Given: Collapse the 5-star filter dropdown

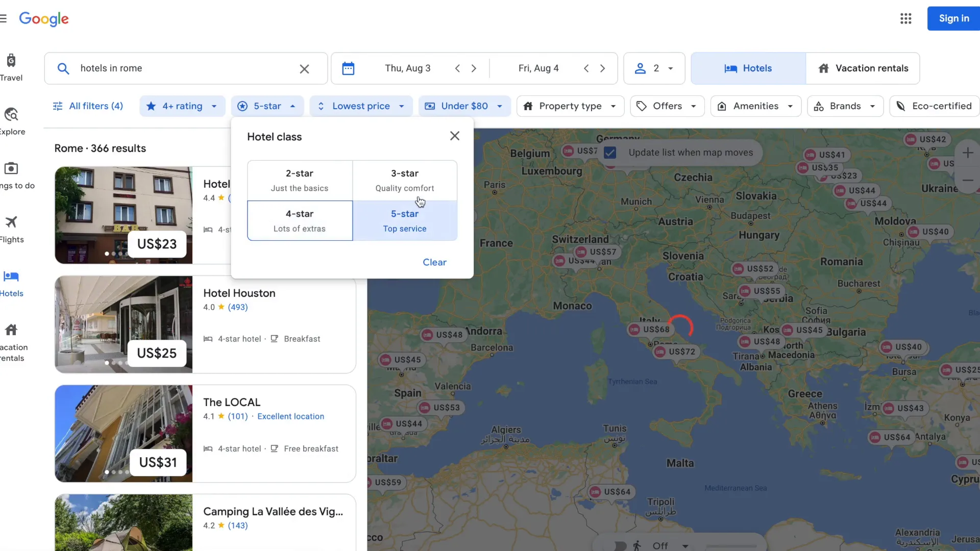Looking at the screenshot, I should (267, 106).
